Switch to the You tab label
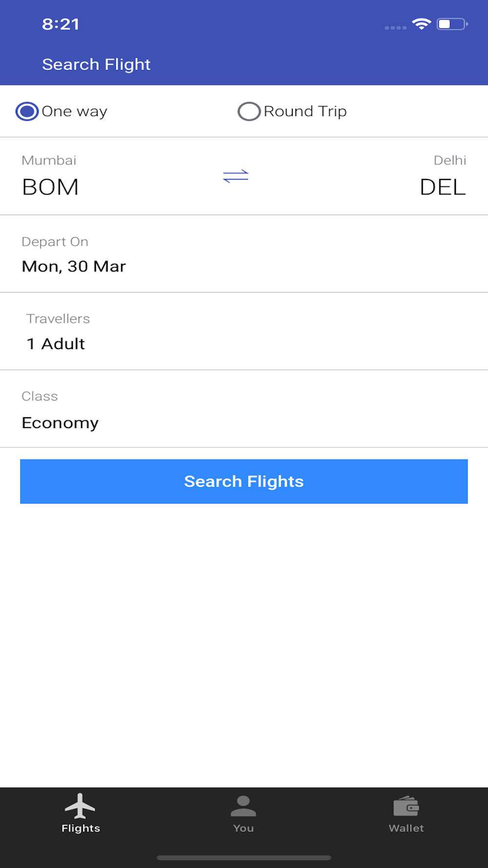Image resolution: width=488 pixels, height=868 pixels. pyautogui.click(x=244, y=828)
